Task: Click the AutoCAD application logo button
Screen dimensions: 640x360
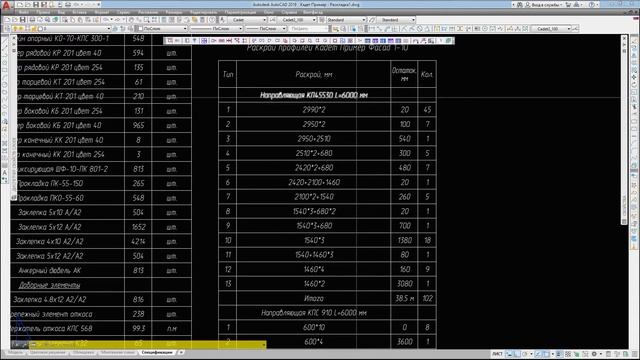Action: (7, 6)
